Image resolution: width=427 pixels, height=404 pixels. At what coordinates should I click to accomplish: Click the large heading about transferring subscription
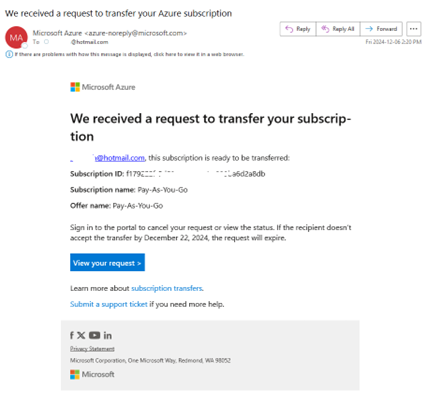click(x=211, y=127)
